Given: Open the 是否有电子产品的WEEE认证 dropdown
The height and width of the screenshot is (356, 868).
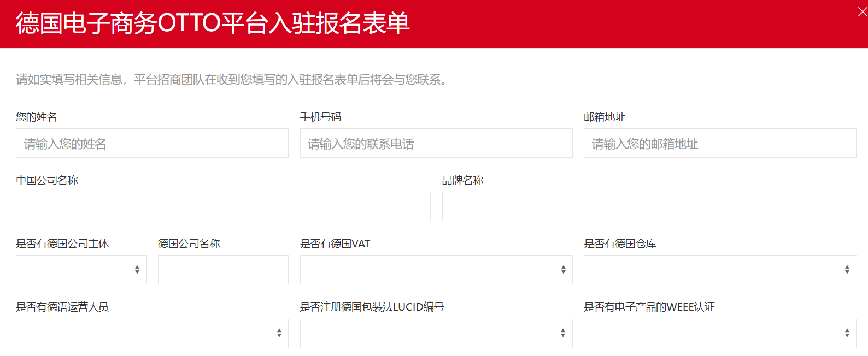Looking at the screenshot, I should [720, 334].
